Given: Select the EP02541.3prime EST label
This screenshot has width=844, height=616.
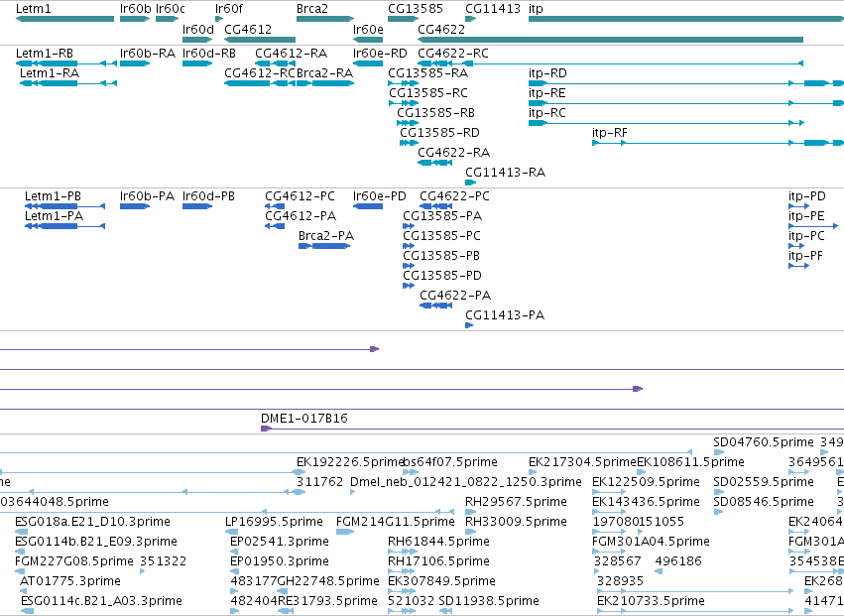Looking at the screenshot, I should 280,541.
